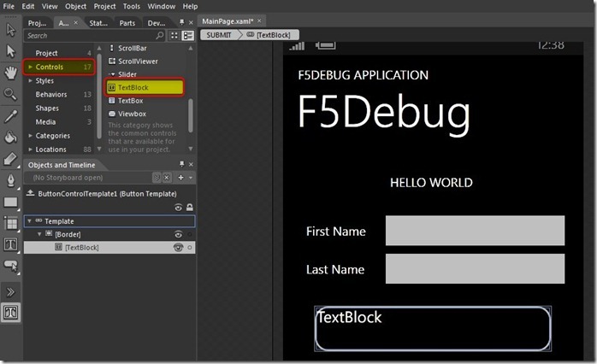Switch Assets to grid view mode

coord(174,35)
